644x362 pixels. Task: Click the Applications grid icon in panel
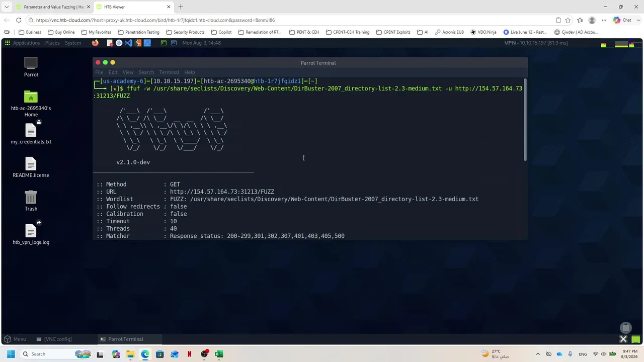pyautogui.click(x=8, y=43)
